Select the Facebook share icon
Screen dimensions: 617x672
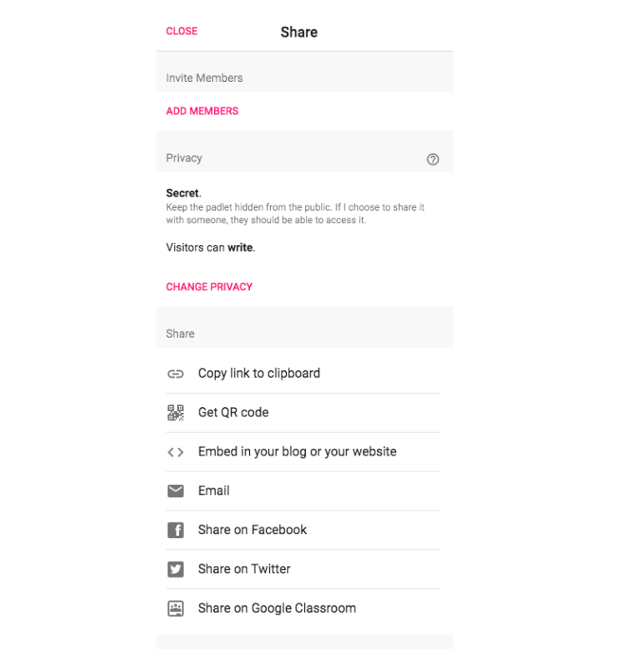(176, 530)
